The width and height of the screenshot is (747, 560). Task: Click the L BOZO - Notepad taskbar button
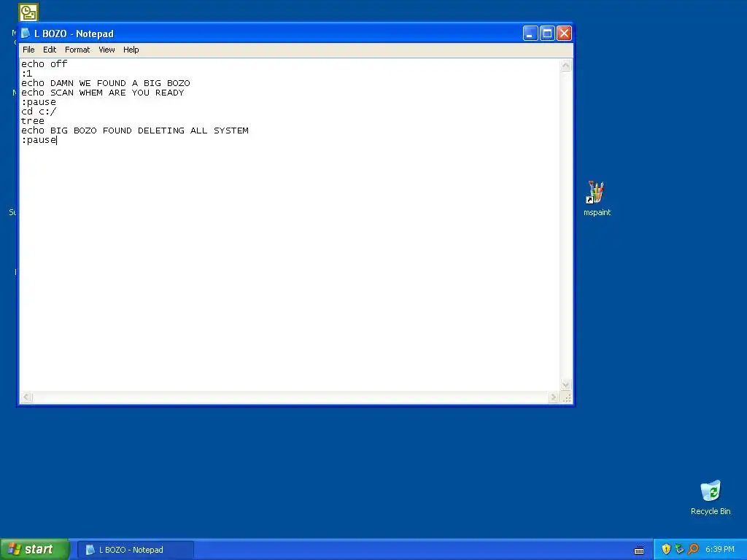[136, 550]
